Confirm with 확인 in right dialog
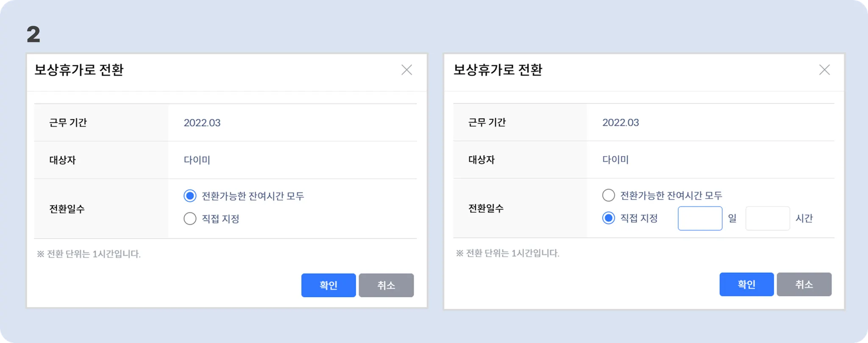868x343 pixels. tap(746, 284)
